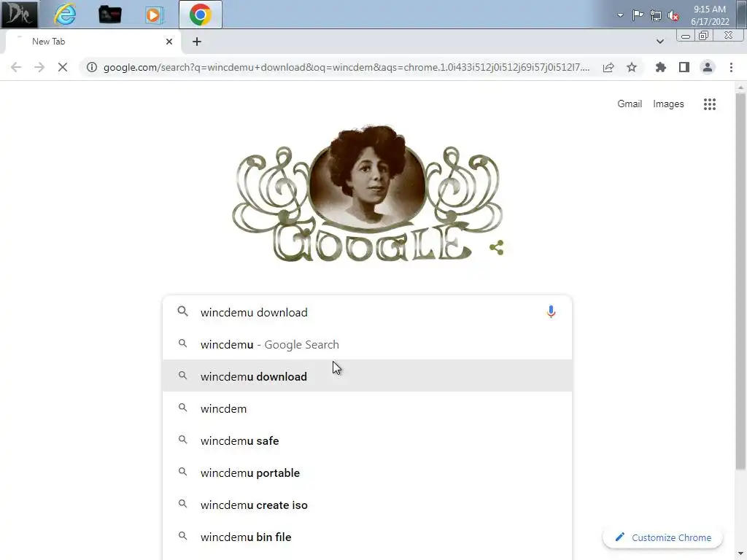Bookmark this tab with the star
The width and height of the screenshot is (747, 560).
(x=631, y=67)
